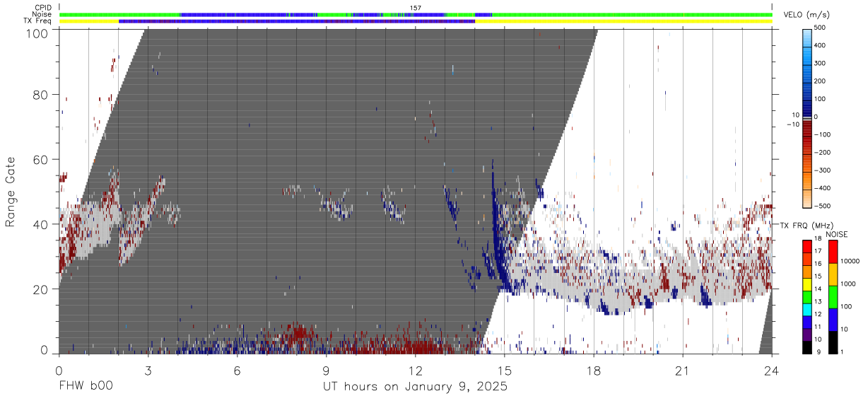Click the 21 hour tick on UT axis
The image size is (868, 401).
coord(683,370)
